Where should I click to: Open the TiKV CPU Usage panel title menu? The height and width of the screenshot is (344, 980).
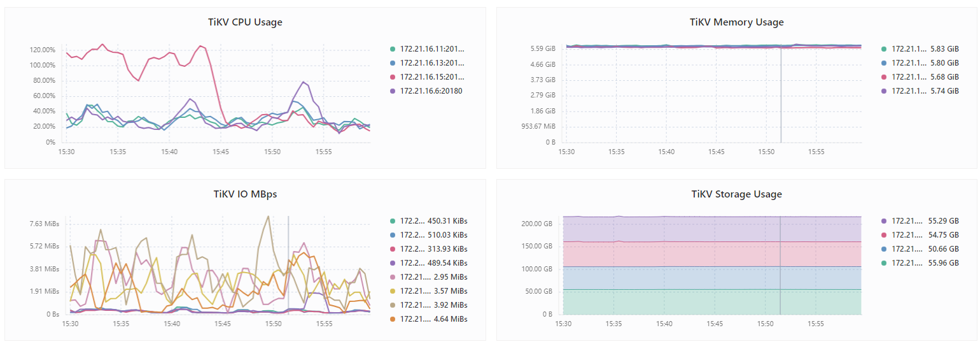tap(245, 22)
